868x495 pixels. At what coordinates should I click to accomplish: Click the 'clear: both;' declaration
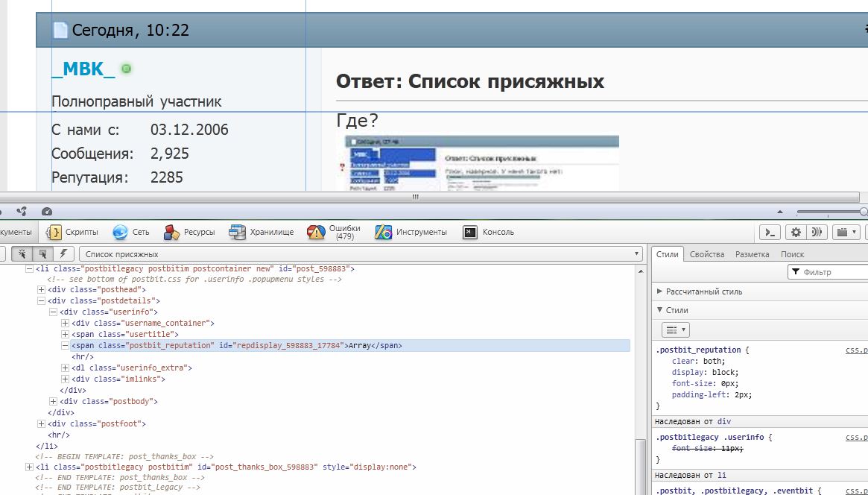click(699, 361)
